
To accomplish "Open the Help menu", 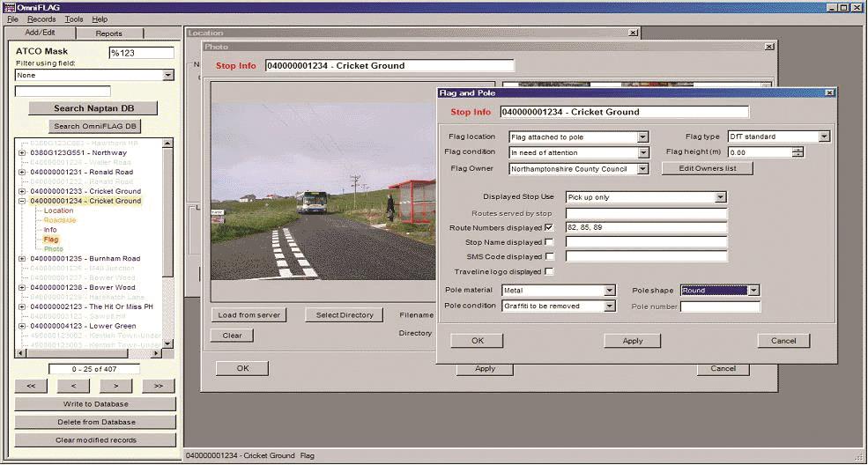I will 100,19.
